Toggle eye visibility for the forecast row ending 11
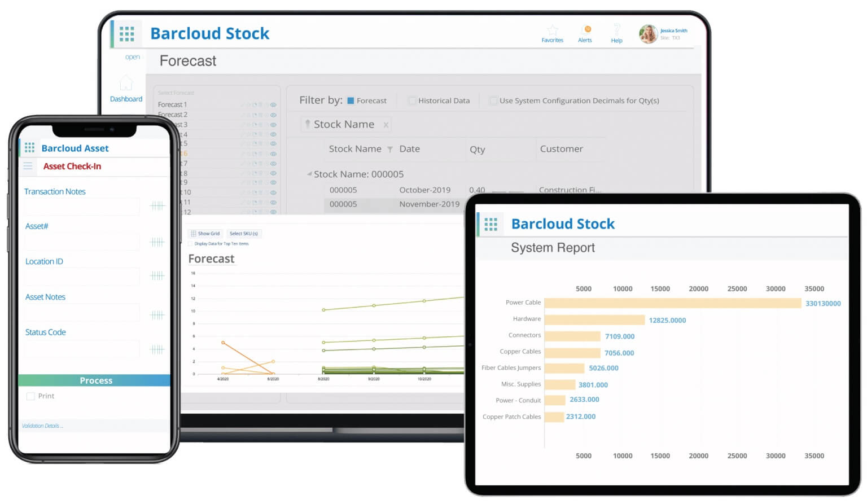 click(x=273, y=202)
